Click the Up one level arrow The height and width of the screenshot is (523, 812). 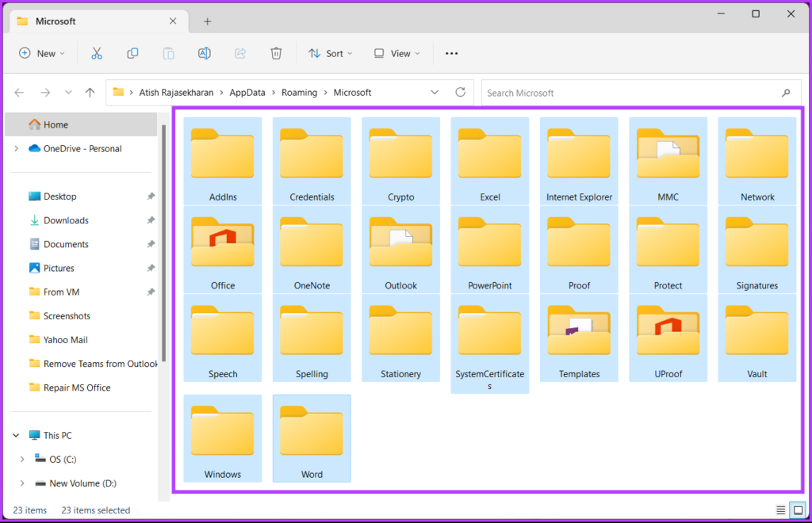[89, 92]
